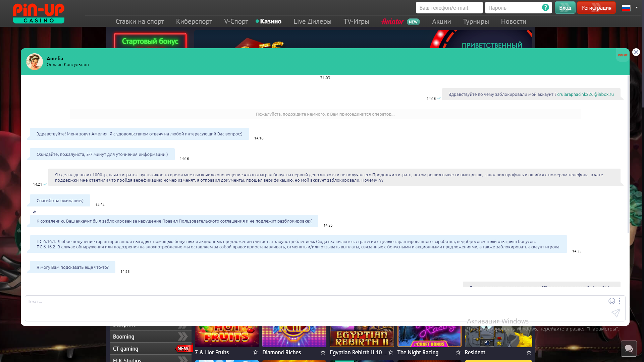Viewport: 644px width, 362px height.
Task: Favorite The Night Racing star
Action: click(x=458, y=352)
